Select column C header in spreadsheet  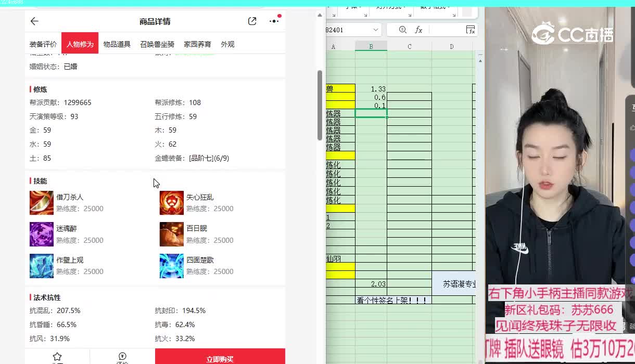tap(410, 46)
